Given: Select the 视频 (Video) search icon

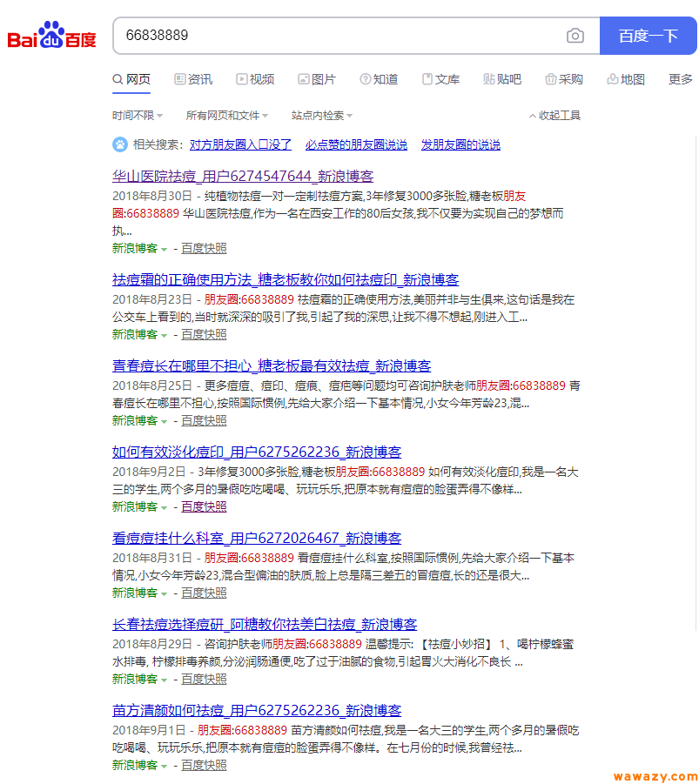Looking at the screenshot, I should [x=240, y=78].
